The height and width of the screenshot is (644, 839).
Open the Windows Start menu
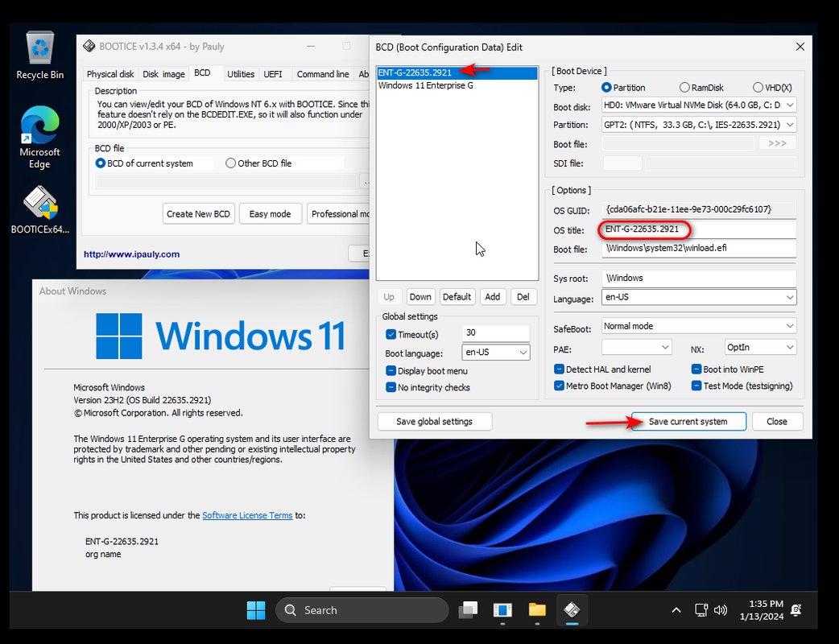[256, 610]
